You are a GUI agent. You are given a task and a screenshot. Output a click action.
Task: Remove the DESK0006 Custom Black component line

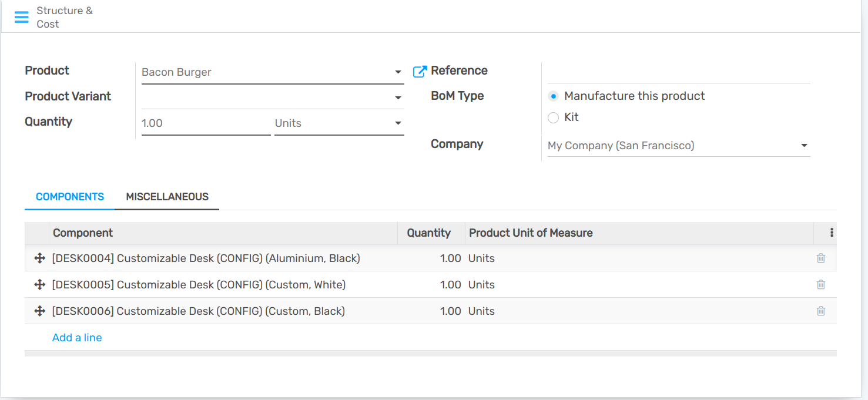click(821, 311)
